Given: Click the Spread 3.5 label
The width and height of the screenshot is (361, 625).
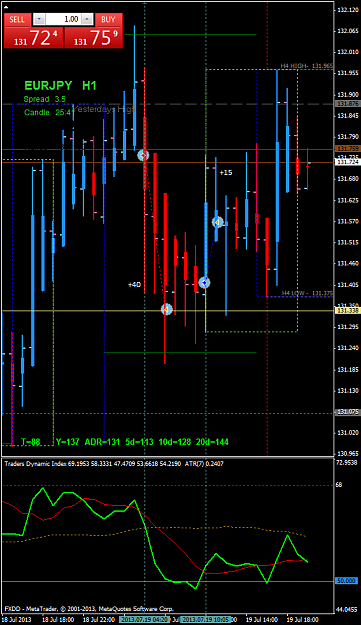Looking at the screenshot, I should [x=45, y=99].
